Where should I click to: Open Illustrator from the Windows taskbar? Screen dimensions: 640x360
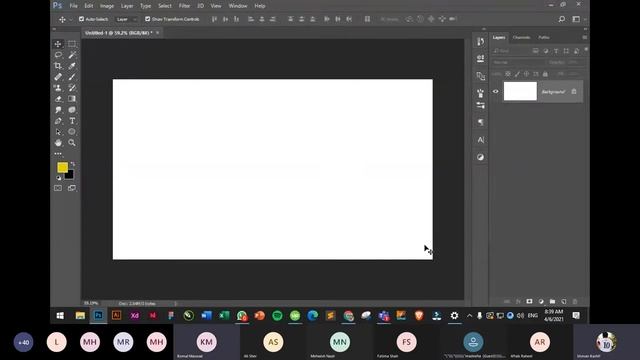click(116, 315)
